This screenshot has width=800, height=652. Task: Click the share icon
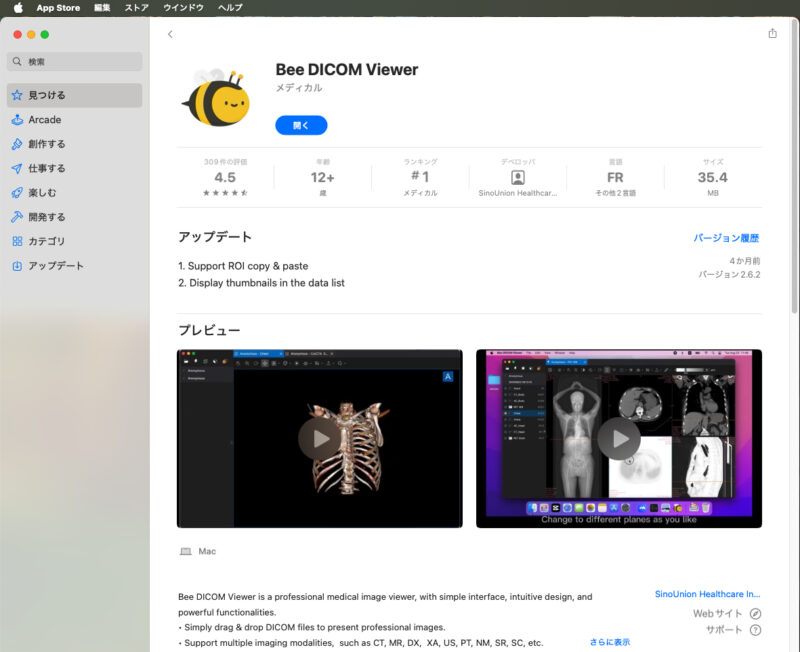[772, 33]
